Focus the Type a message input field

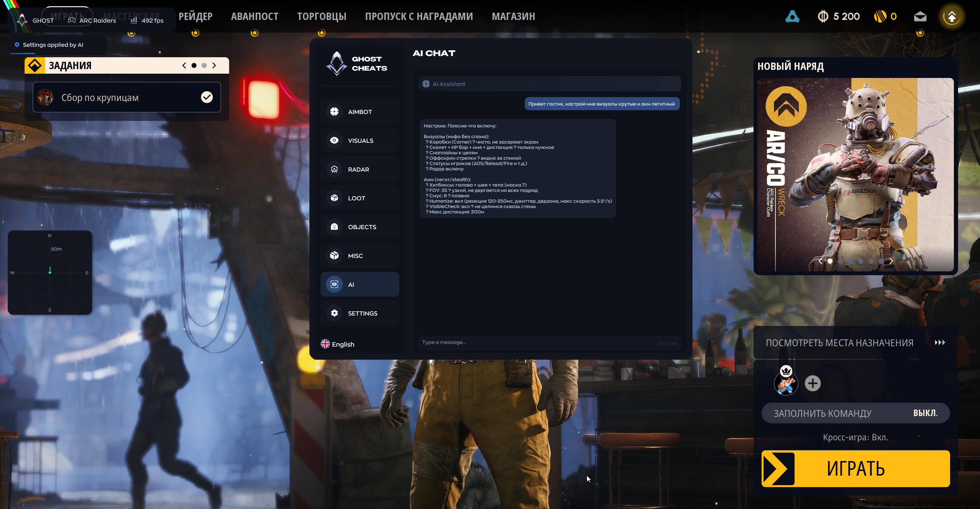[549, 342]
